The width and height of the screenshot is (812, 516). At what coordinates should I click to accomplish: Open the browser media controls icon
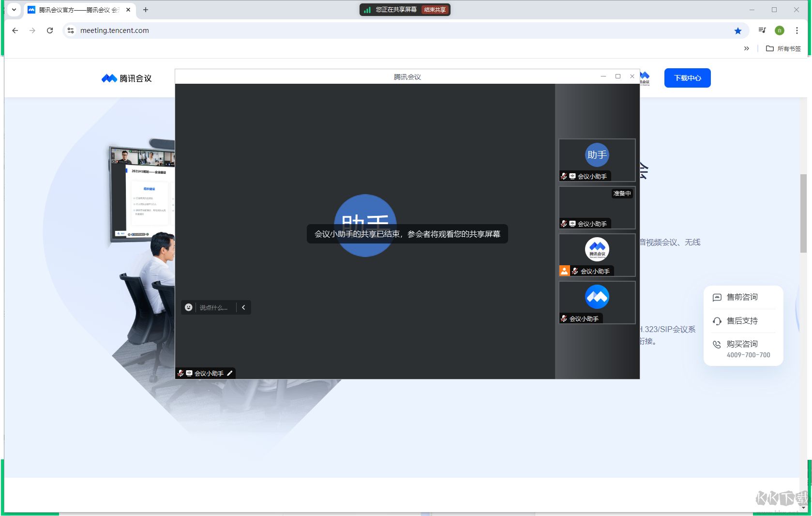(x=762, y=30)
